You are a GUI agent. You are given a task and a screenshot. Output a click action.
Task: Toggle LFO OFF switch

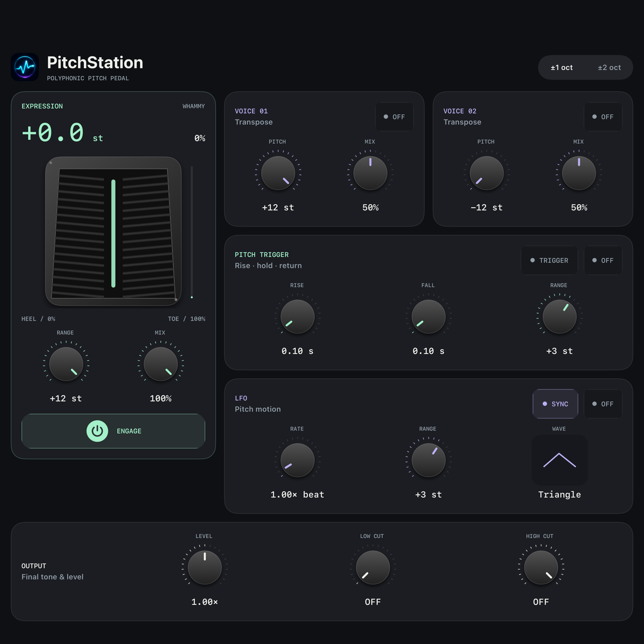(603, 404)
